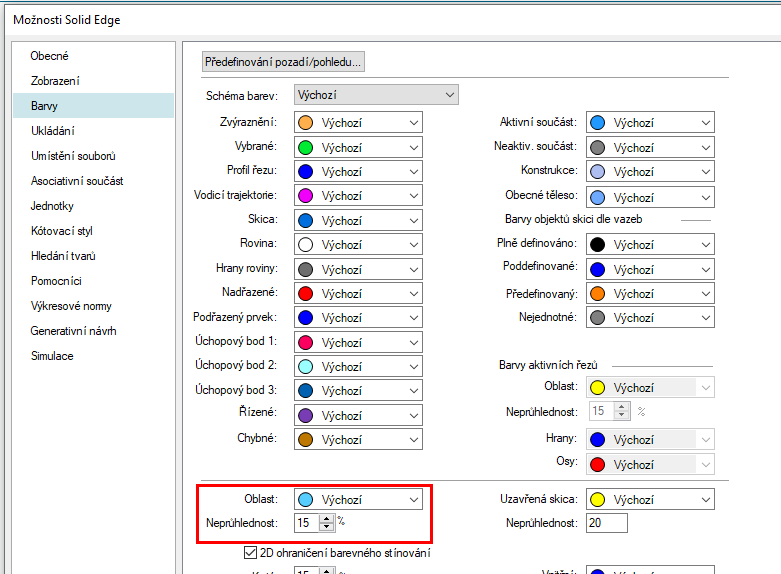Increase the Oblast Neprůhlednost value beside the cyan swatch
The height and width of the screenshot is (574, 781).
pyautogui.click(x=326, y=519)
